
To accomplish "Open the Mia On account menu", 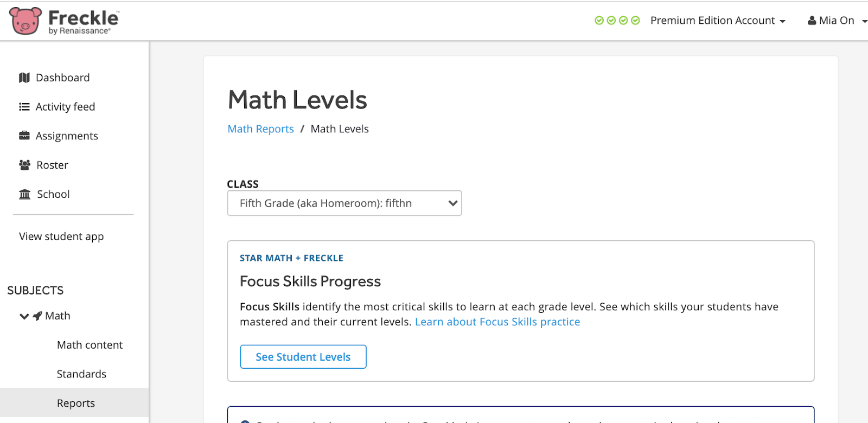I will tap(835, 20).
